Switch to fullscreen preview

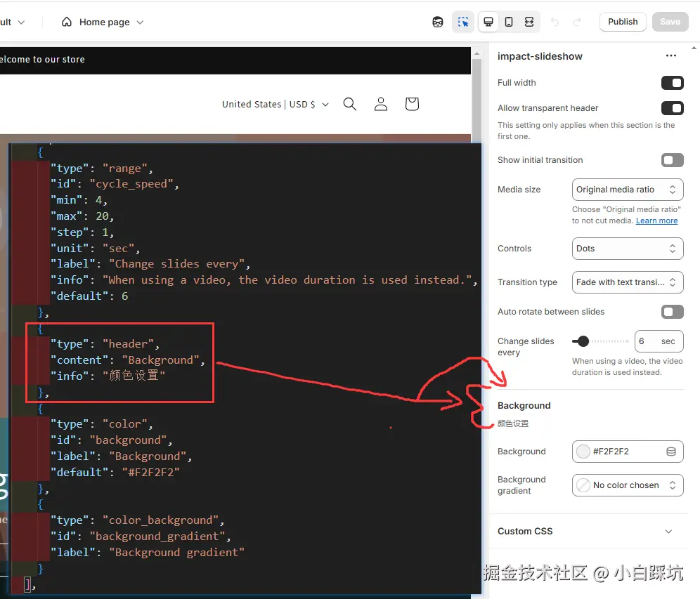(x=529, y=22)
